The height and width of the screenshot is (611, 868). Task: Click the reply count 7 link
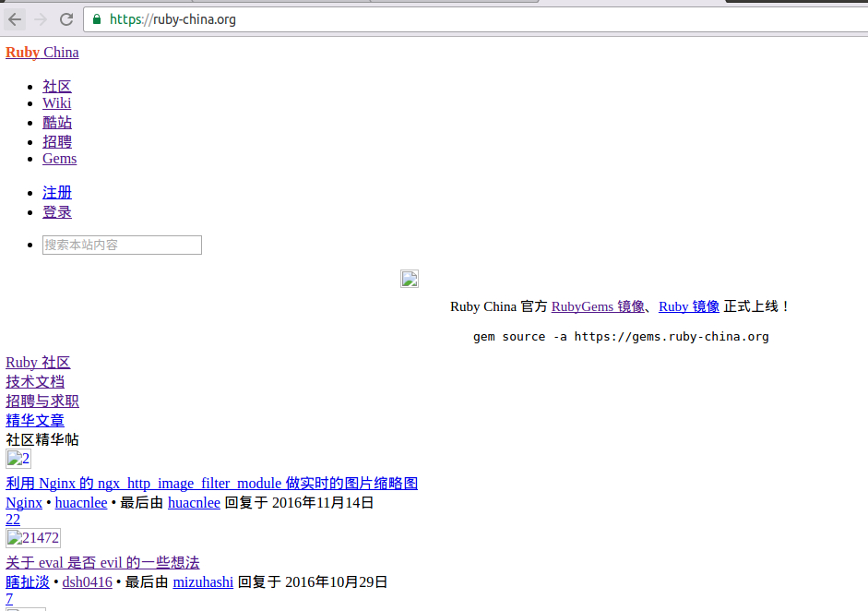9,599
